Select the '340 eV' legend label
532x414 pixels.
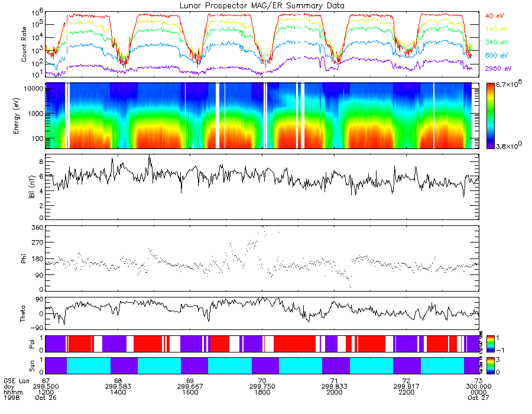pyautogui.click(x=497, y=42)
